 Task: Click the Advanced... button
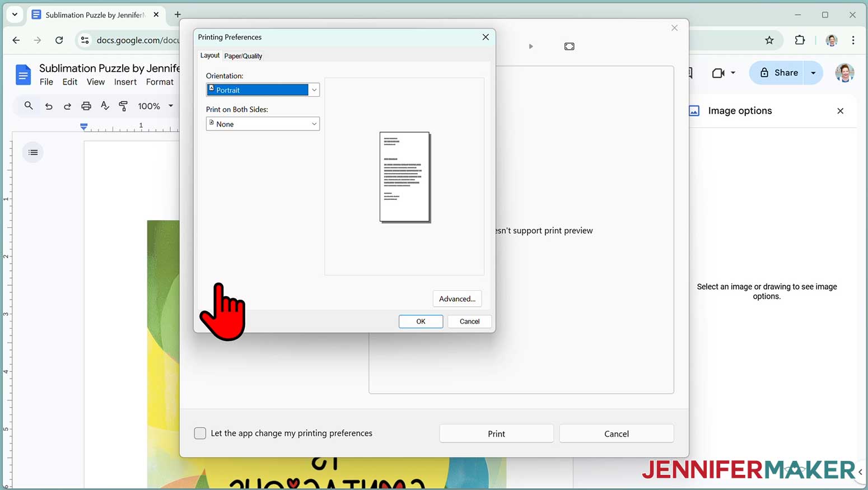(457, 298)
